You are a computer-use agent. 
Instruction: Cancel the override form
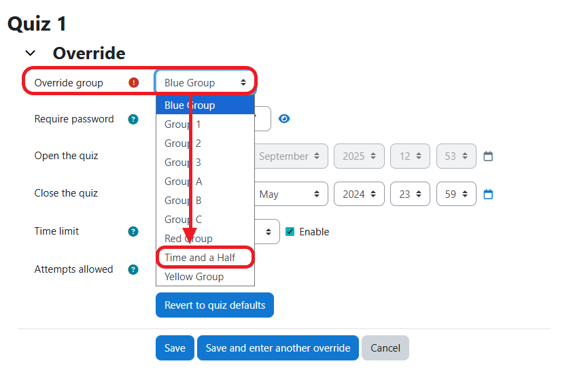[x=385, y=348]
